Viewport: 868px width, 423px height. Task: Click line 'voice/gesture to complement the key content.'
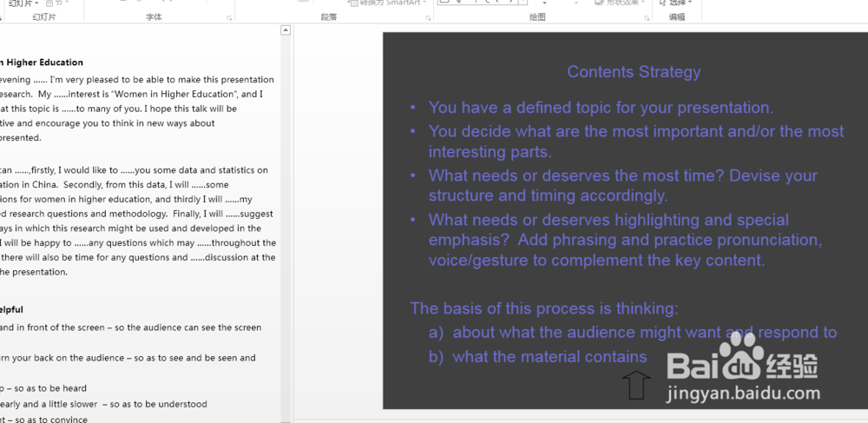[597, 260]
